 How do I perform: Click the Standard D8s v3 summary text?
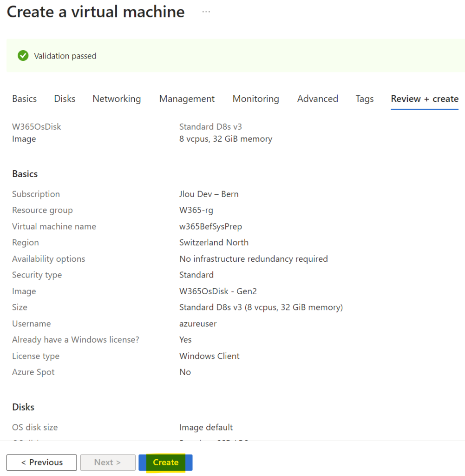click(210, 126)
